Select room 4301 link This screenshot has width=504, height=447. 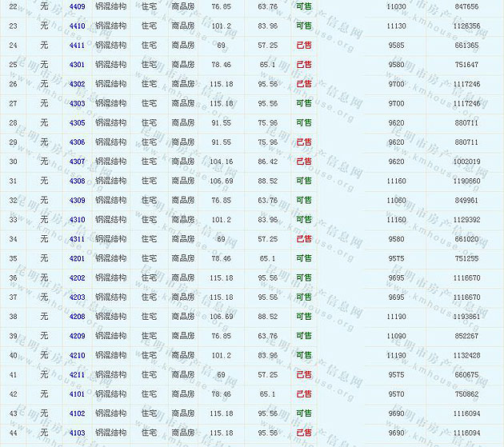pos(77,65)
